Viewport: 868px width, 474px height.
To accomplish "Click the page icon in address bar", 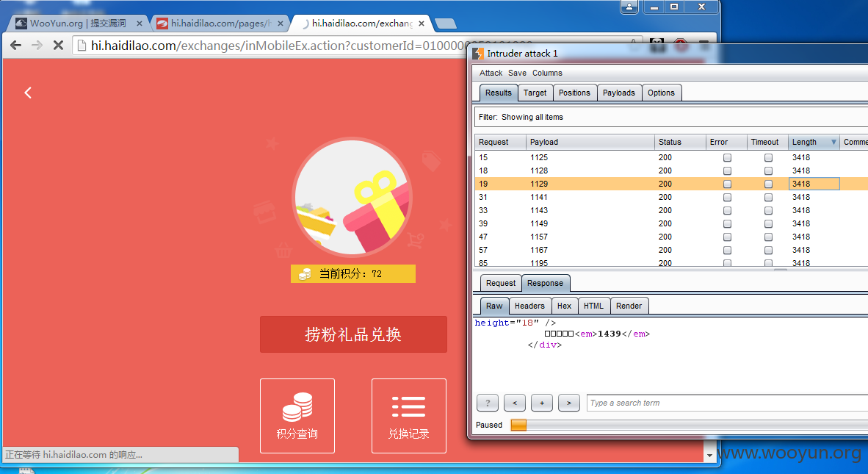I will click(x=82, y=46).
